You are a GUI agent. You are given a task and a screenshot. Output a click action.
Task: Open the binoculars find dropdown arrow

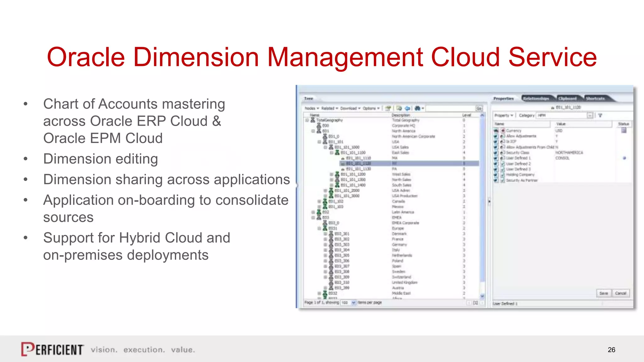pyautogui.click(x=423, y=108)
